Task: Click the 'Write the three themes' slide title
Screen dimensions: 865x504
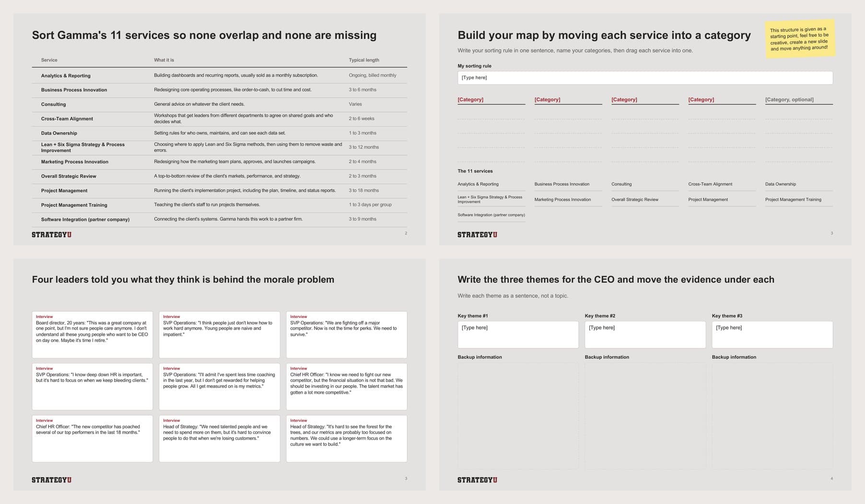Action: click(x=616, y=279)
